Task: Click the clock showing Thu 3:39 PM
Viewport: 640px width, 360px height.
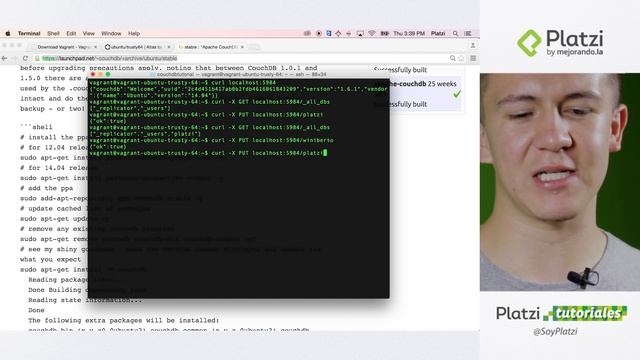Action: (409, 33)
